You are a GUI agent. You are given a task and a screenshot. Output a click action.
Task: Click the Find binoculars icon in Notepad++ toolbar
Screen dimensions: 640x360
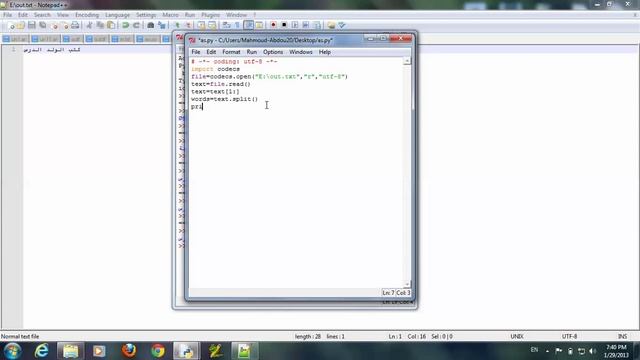coord(151,25)
